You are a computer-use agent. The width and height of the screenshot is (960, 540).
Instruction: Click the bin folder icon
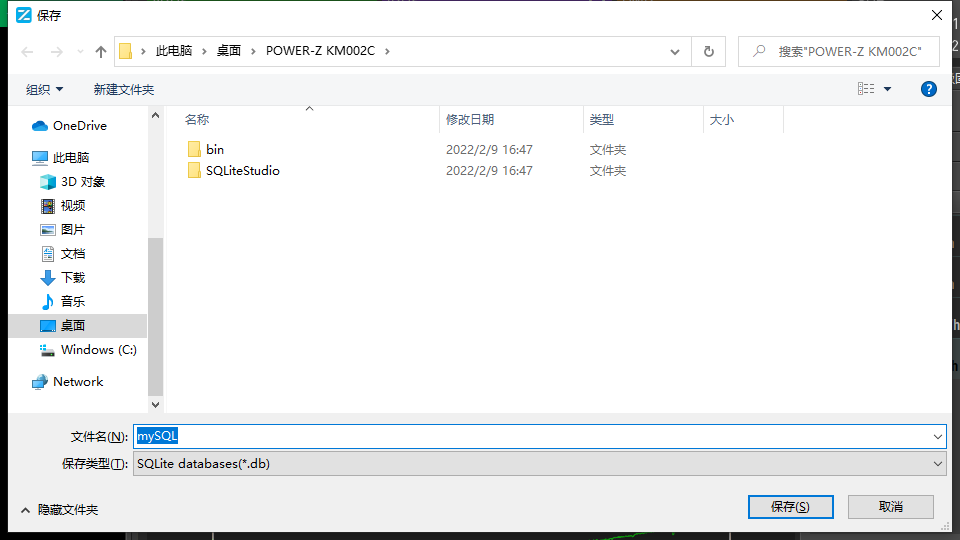tap(194, 149)
